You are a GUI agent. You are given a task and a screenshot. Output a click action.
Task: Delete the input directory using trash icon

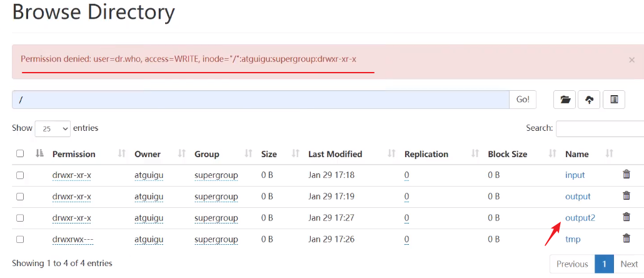[x=626, y=175]
